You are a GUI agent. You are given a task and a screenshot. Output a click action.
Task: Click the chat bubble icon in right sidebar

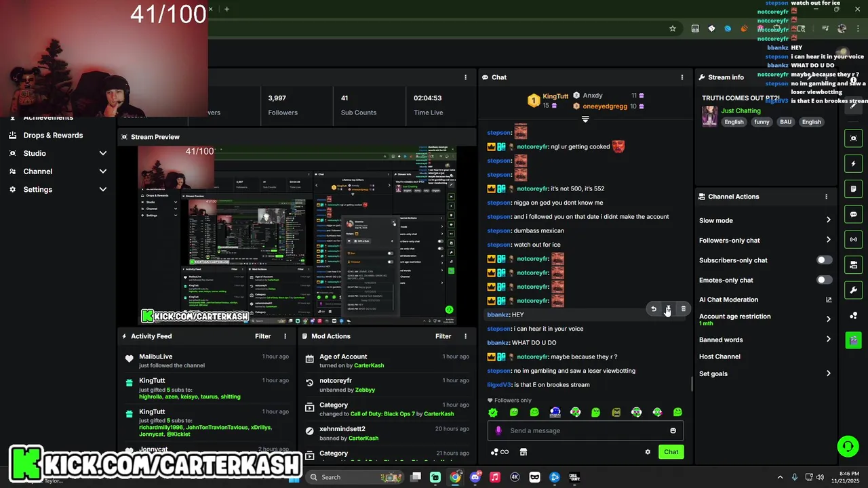(853, 214)
